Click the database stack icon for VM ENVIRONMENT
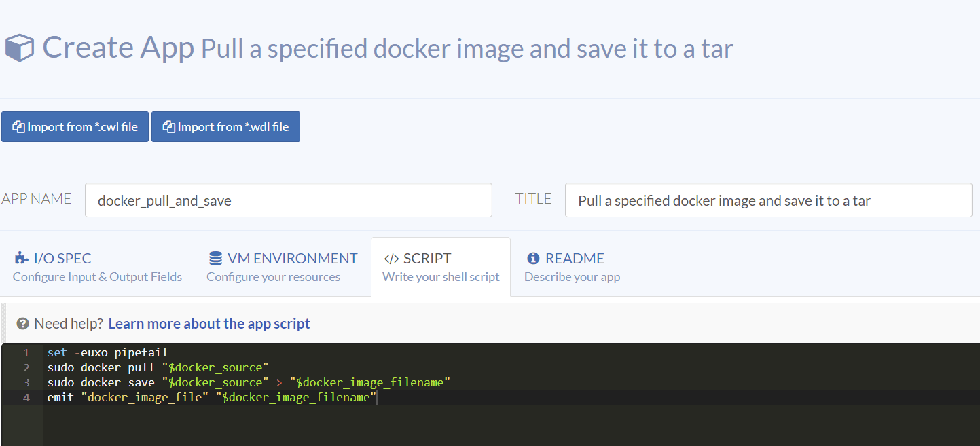 pos(215,259)
